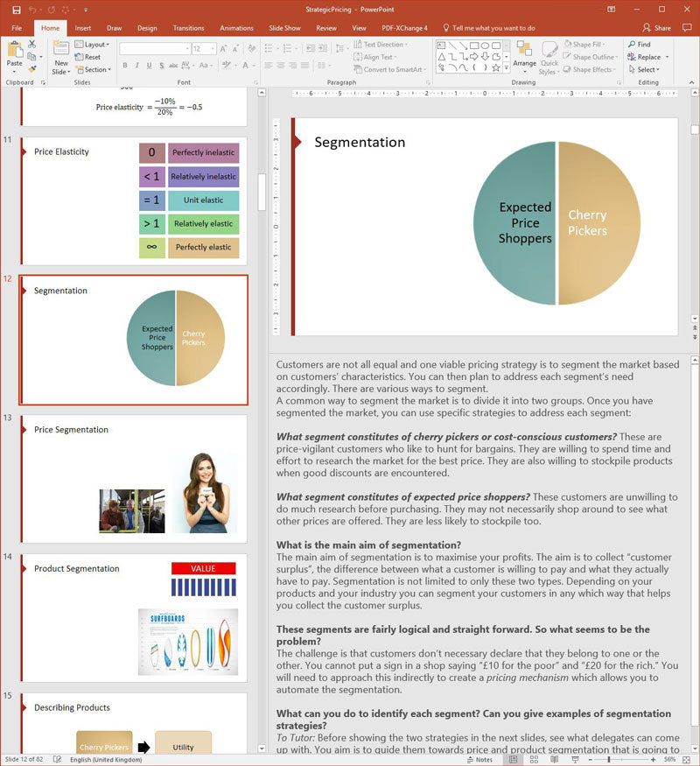Click the Save icon in title bar
This screenshot has width=700, height=766.
coord(17,10)
